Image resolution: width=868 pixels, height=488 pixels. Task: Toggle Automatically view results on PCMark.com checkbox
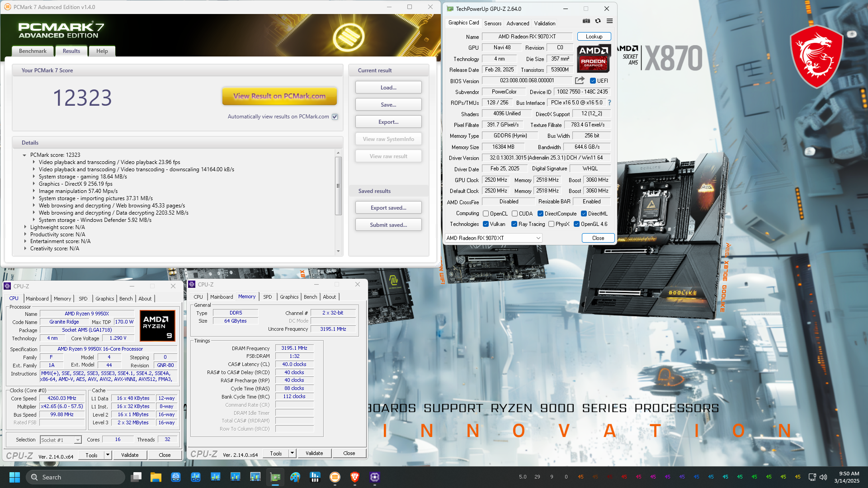click(335, 117)
